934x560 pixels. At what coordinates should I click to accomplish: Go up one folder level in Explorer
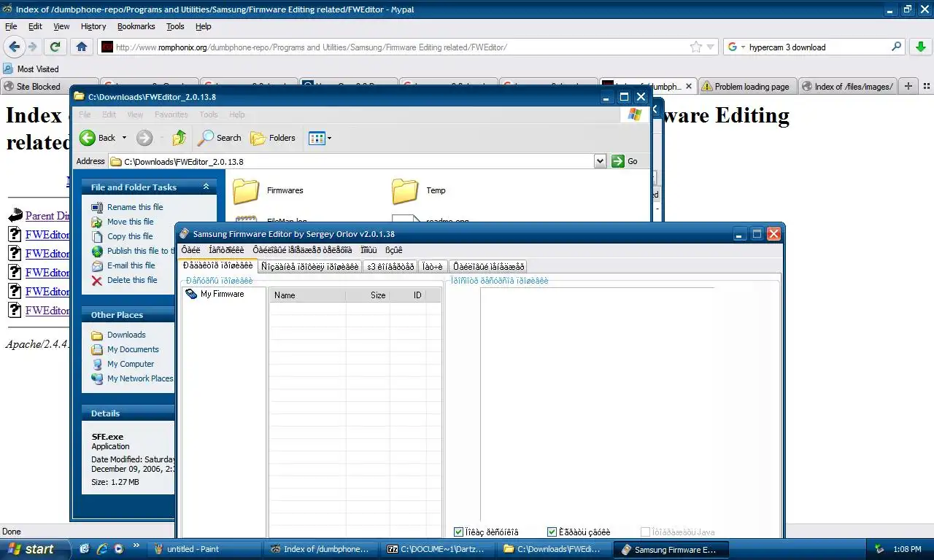point(180,138)
